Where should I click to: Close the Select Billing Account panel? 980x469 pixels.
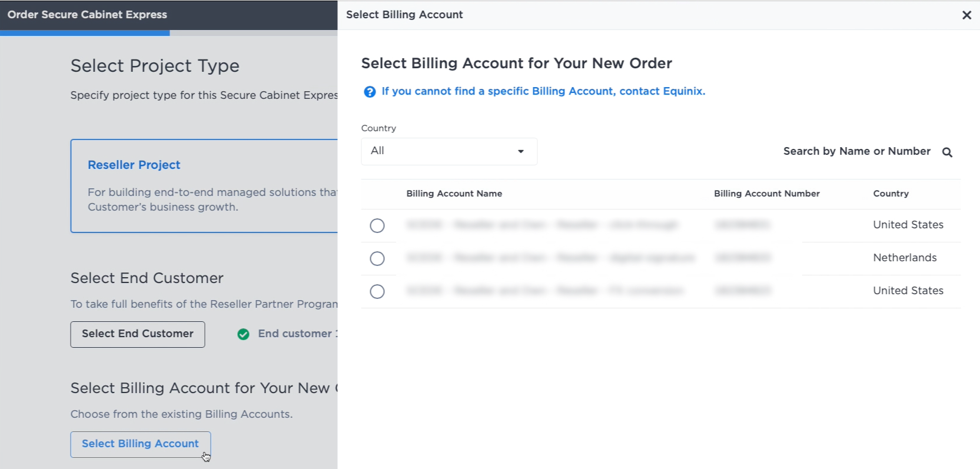point(966,15)
